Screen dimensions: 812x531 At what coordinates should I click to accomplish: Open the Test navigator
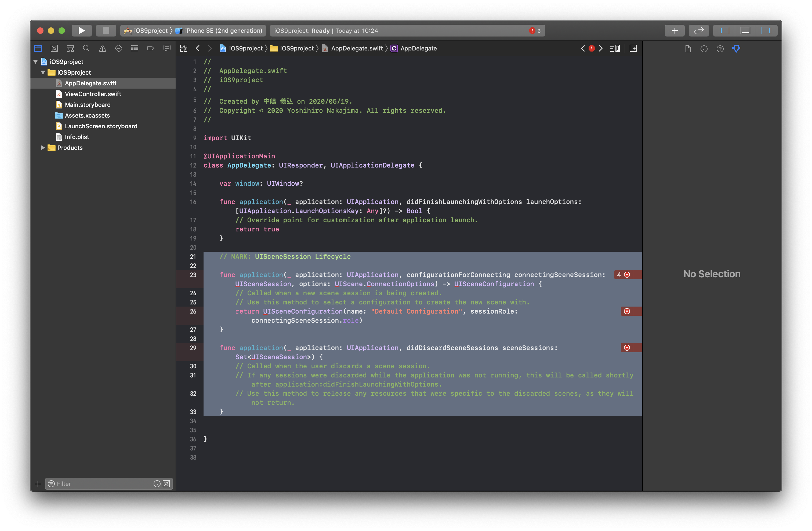(119, 48)
